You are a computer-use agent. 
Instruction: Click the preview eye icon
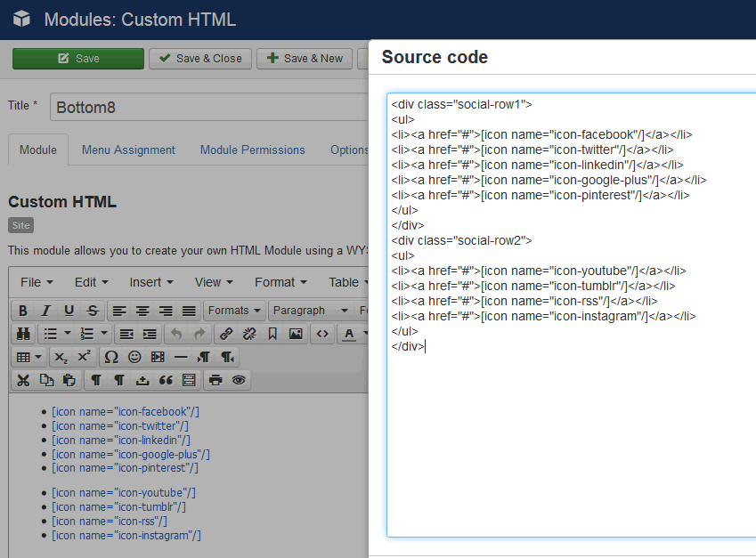(238, 380)
